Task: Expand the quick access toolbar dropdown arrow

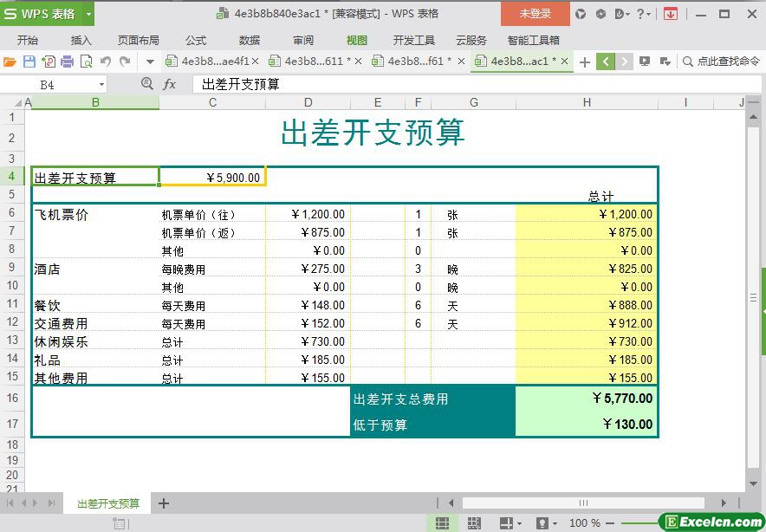Action: (x=150, y=62)
